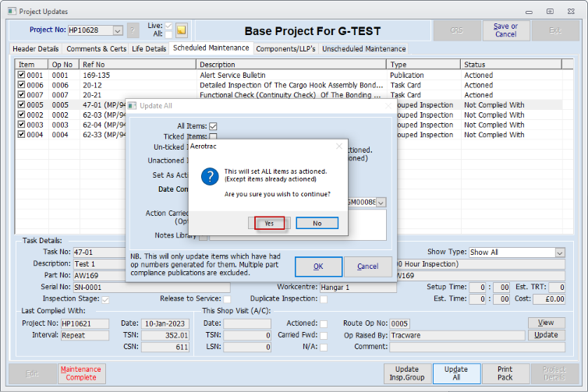Click the blue question mark icon
The height and width of the screenshot is (392, 588).
210,176
